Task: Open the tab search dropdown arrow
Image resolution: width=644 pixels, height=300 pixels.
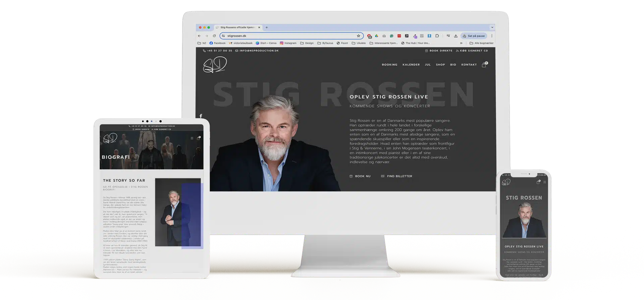Action: pos(492,27)
